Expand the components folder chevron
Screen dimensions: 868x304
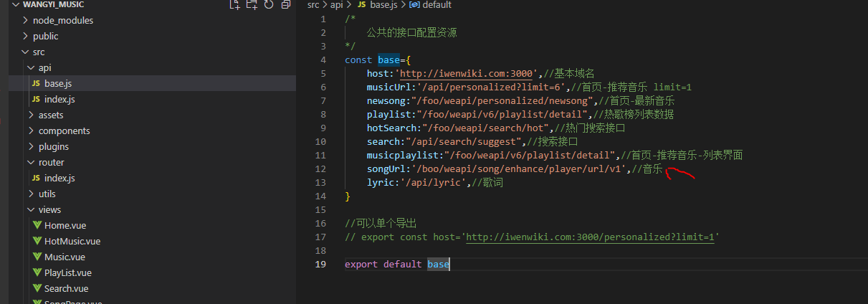click(32, 131)
